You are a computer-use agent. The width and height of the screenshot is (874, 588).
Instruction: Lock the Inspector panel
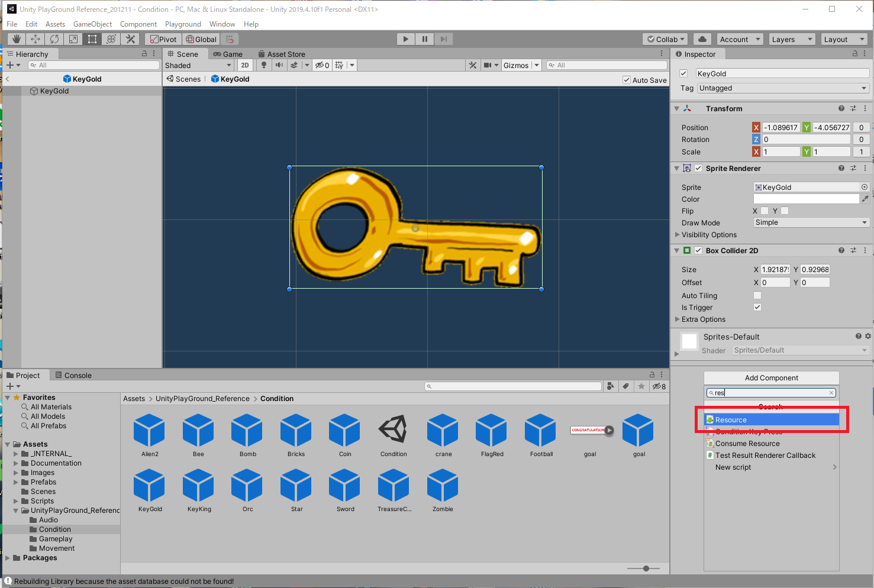click(x=854, y=54)
